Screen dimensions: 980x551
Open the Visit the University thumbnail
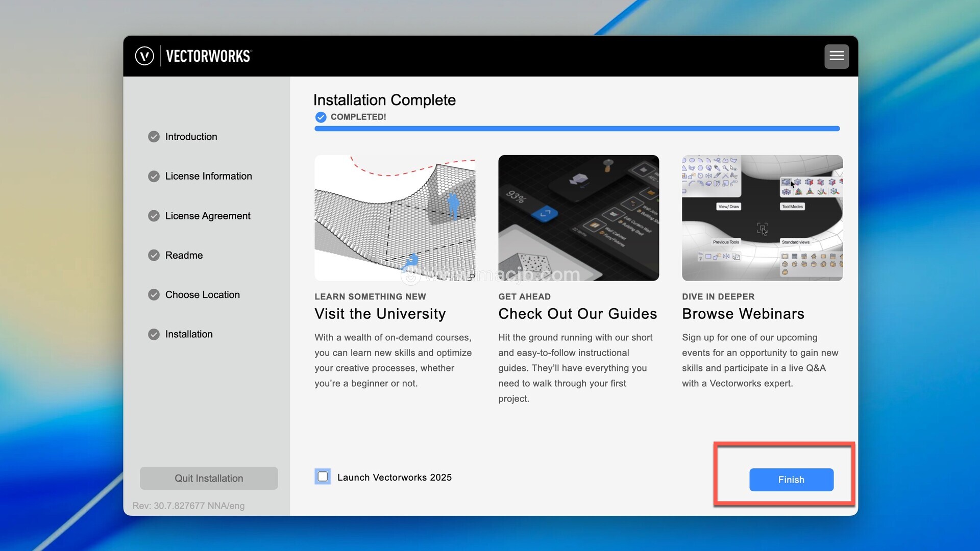tap(395, 218)
